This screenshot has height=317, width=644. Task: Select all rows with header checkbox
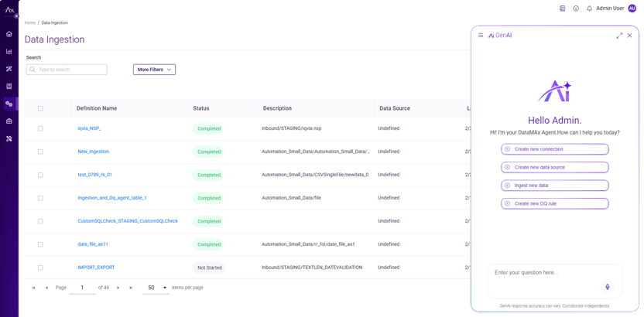pos(41,108)
